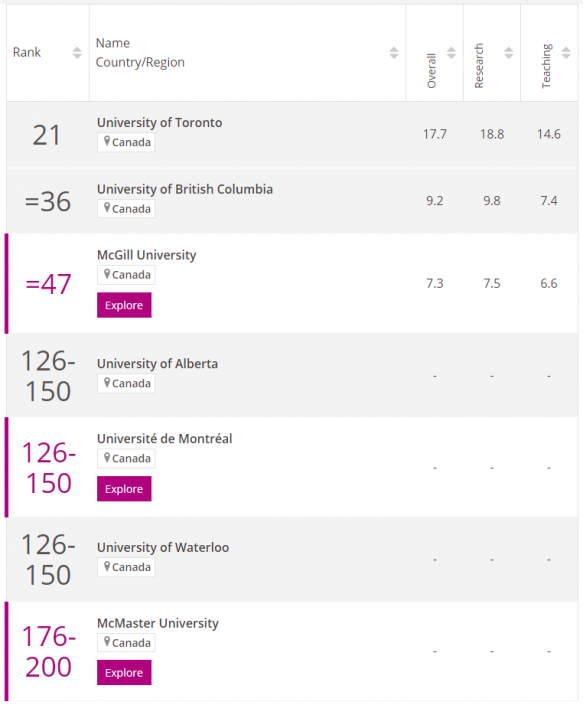The image size is (583, 705).
Task: Explore McMaster University
Action: [x=124, y=673]
